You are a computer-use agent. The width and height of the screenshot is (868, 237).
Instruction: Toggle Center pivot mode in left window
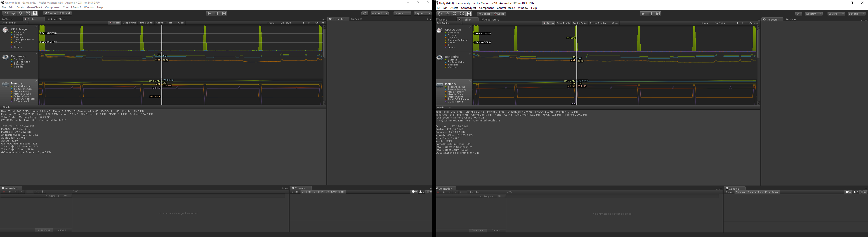[50, 14]
